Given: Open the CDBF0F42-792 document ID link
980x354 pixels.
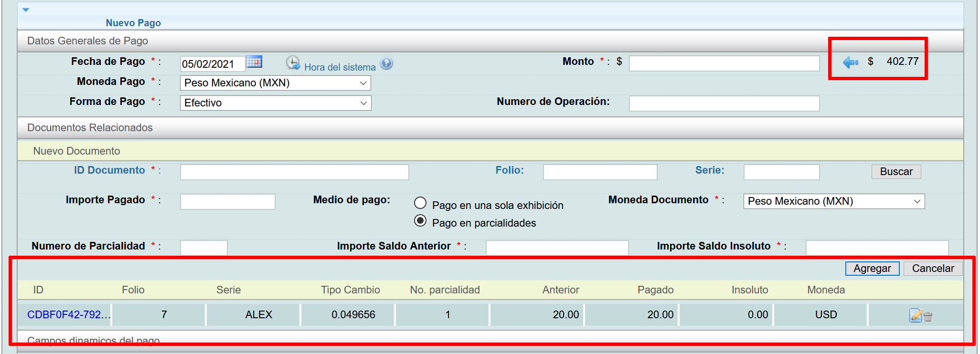Looking at the screenshot, I should tap(68, 315).
